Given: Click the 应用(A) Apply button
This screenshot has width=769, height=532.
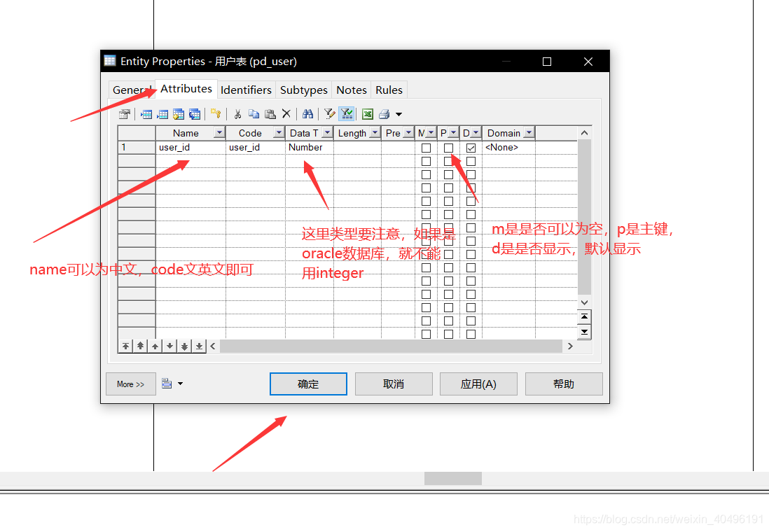Looking at the screenshot, I should (x=478, y=384).
